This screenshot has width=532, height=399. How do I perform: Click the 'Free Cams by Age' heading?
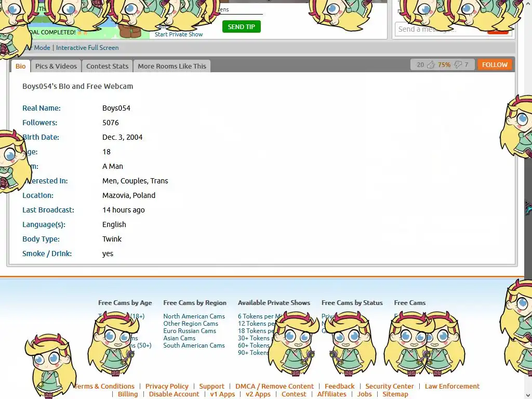(x=125, y=303)
